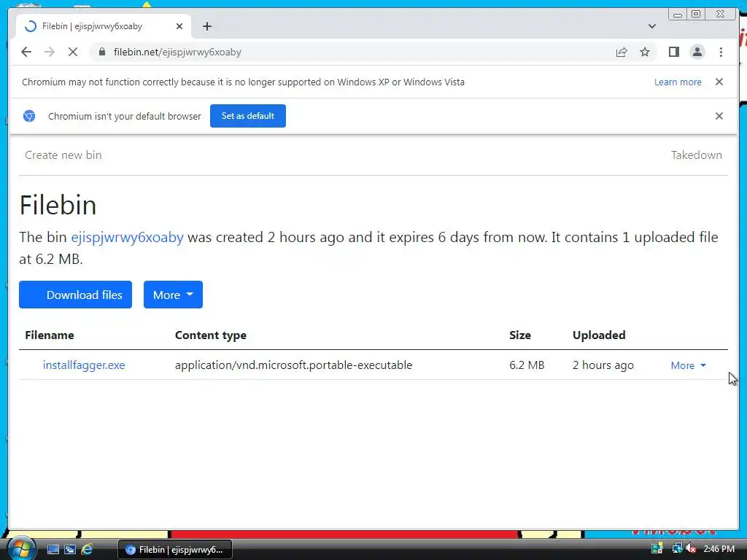Click the Filebin taskbar button
The width and height of the screenshot is (747, 560).
click(175, 549)
